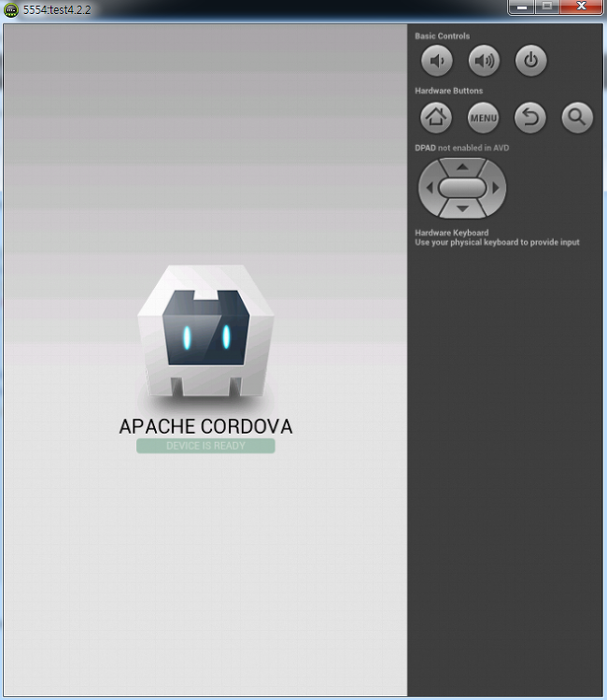This screenshot has width=607, height=700.
Task: Click the 5554:test4.2.2 window title
Action: (x=57, y=10)
